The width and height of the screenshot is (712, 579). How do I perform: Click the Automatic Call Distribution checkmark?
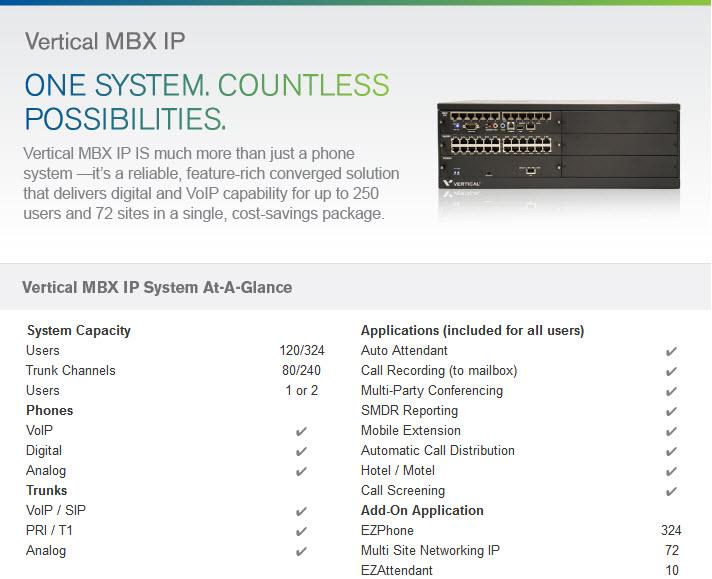(671, 451)
